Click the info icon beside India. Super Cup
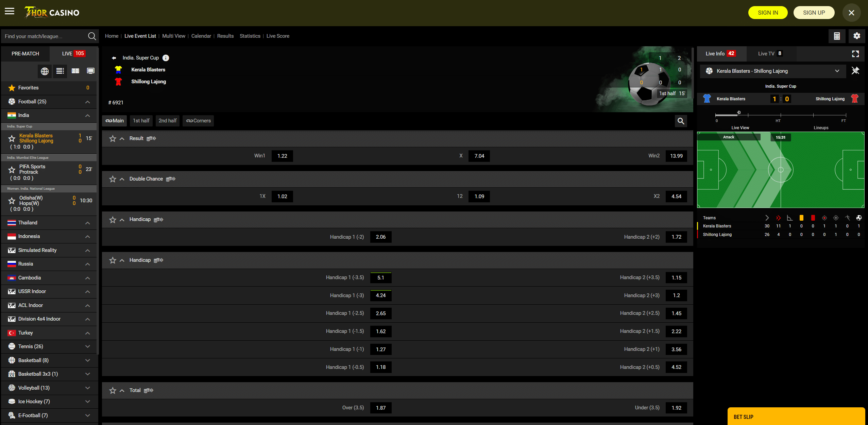Viewport: 868px width, 425px height. click(166, 58)
